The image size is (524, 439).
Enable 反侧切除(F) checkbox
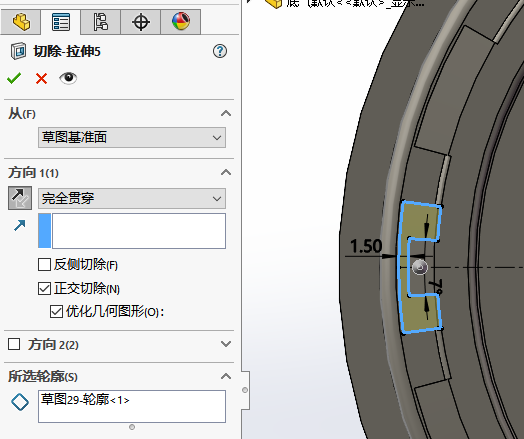click(44, 265)
